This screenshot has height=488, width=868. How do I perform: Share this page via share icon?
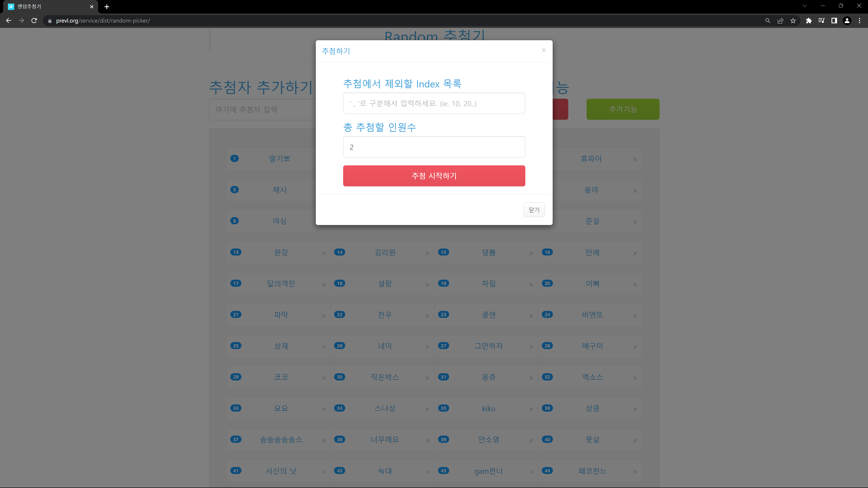(x=780, y=21)
